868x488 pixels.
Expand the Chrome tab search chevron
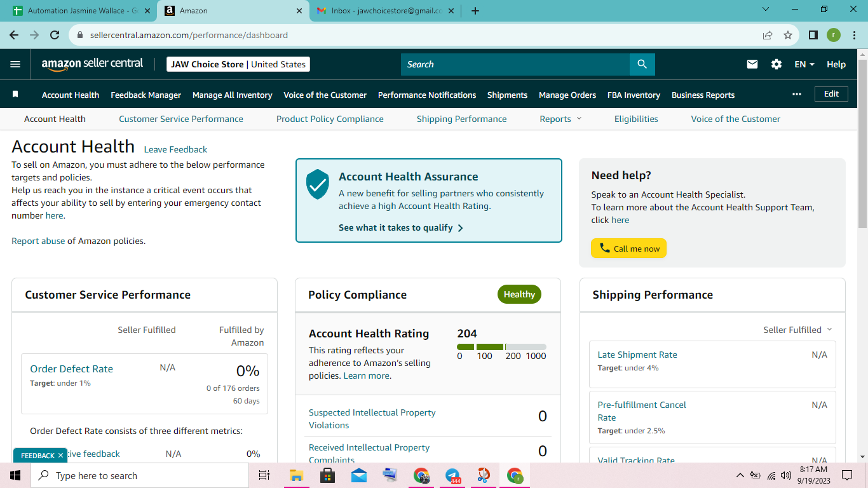click(x=765, y=10)
